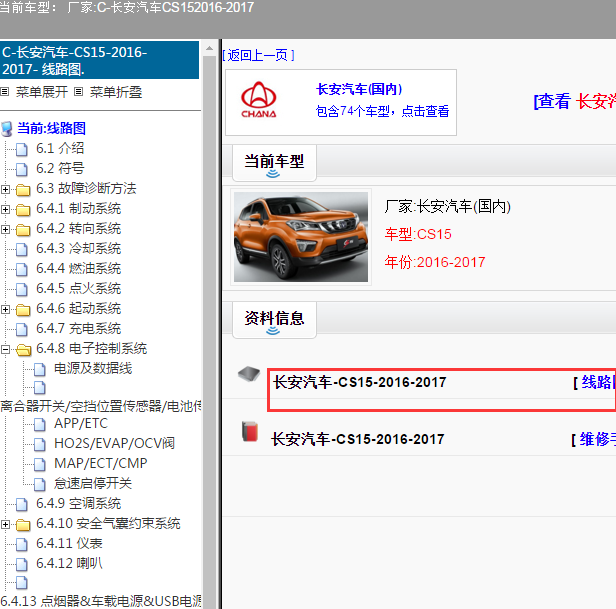Click folder icon of 6.3 故障诊断方法
616x609 pixels.
(x=23, y=189)
